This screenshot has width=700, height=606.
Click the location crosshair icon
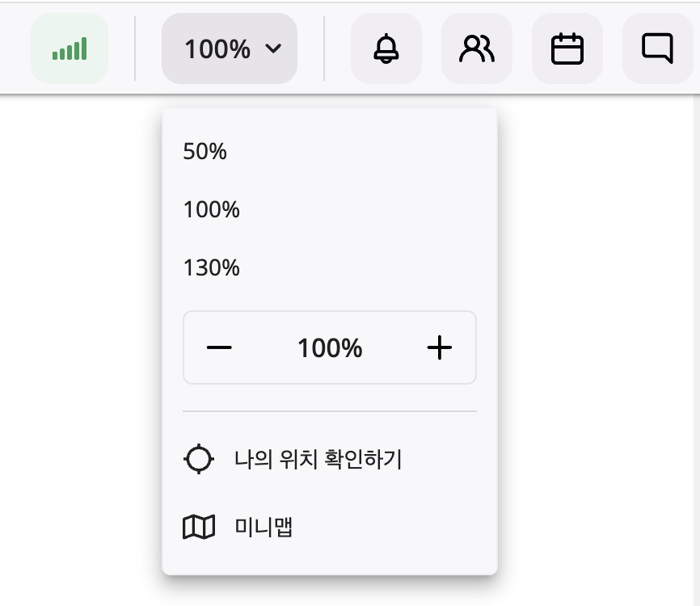point(199,458)
